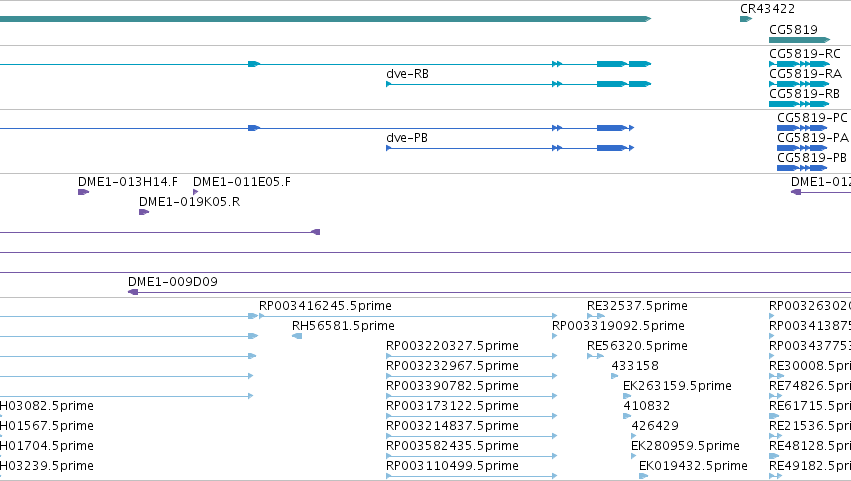Screen dimensions: 851x481
Task: Select the CG5819-PC protein label
Action: tap(812, 117)
